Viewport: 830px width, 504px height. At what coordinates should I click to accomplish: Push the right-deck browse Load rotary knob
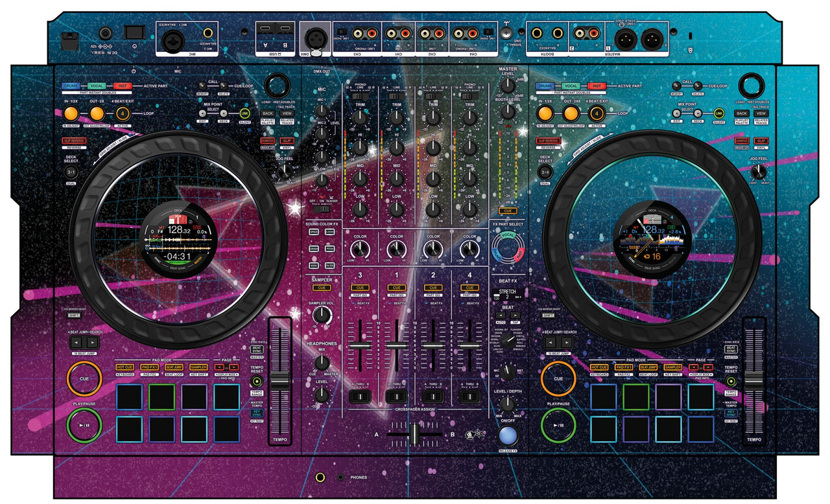(751, 86)
